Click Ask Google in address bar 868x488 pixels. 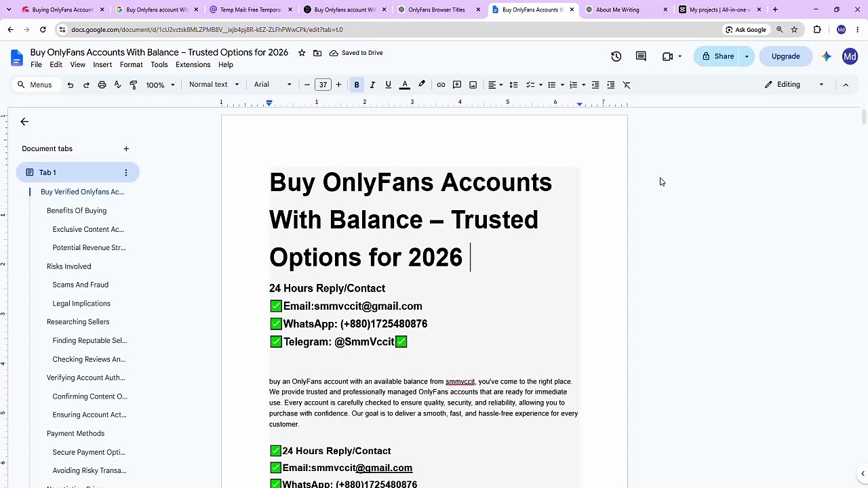(x=745, y=30)
